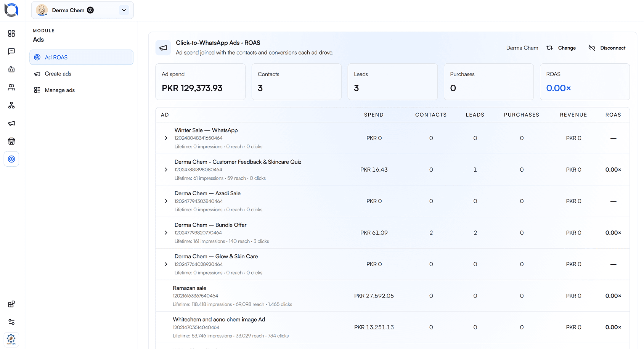Click the Change account button
This screenshot has height=349, width=644.
561,48
